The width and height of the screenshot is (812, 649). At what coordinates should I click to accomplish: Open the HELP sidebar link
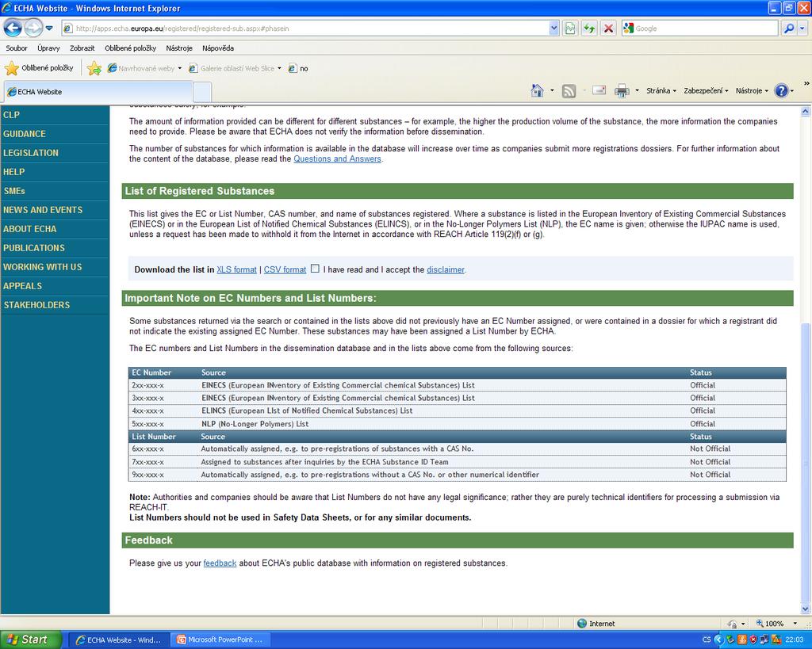(14, 172)
